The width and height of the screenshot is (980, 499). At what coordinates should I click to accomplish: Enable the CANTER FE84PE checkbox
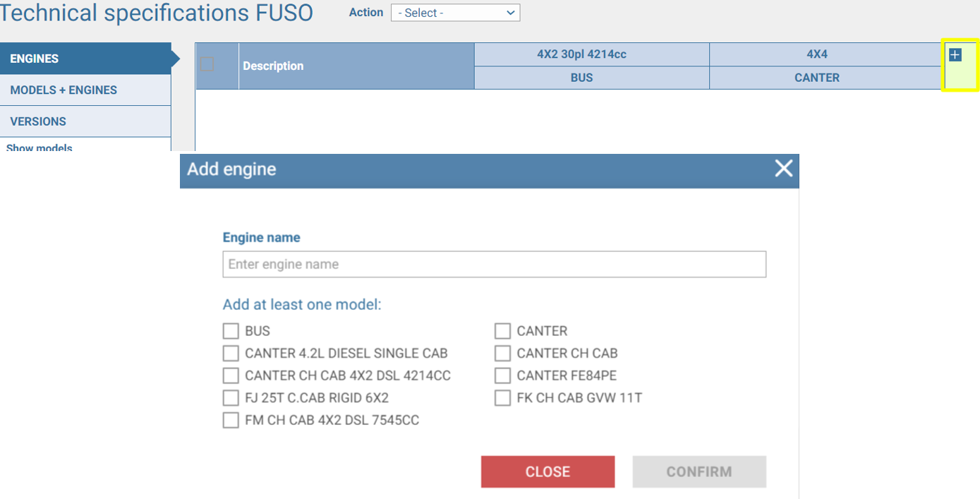(x=502, y=375)
